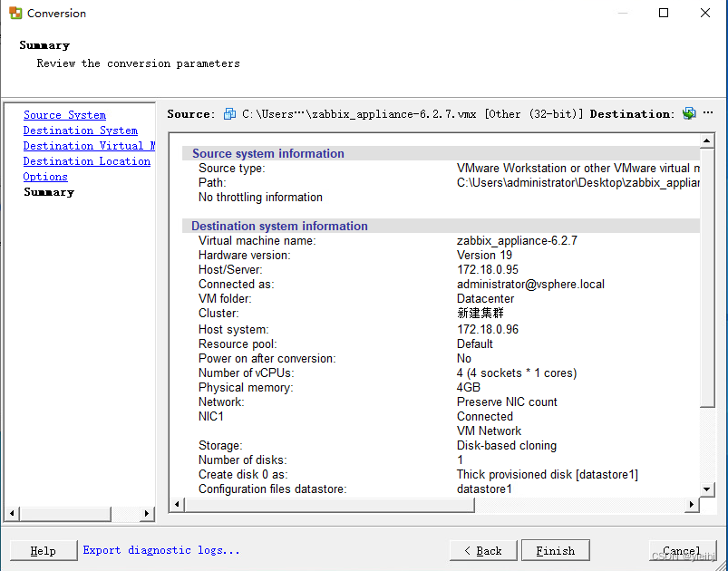This screenshot has width=728, height=571.
Task: Select the Number of disks label
Action: [x=243, y=460]
